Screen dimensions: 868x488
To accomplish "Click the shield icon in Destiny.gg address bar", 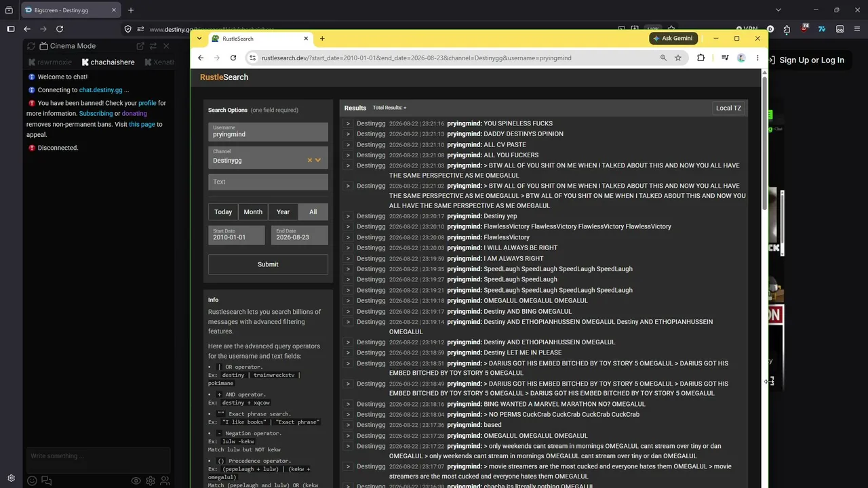I will pos(127,29).
